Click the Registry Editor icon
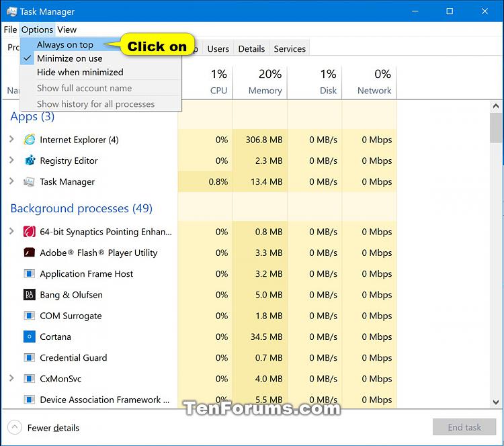The height and width of the screenshot is (446, 504). pyautogui.click(x=30, y=161)
